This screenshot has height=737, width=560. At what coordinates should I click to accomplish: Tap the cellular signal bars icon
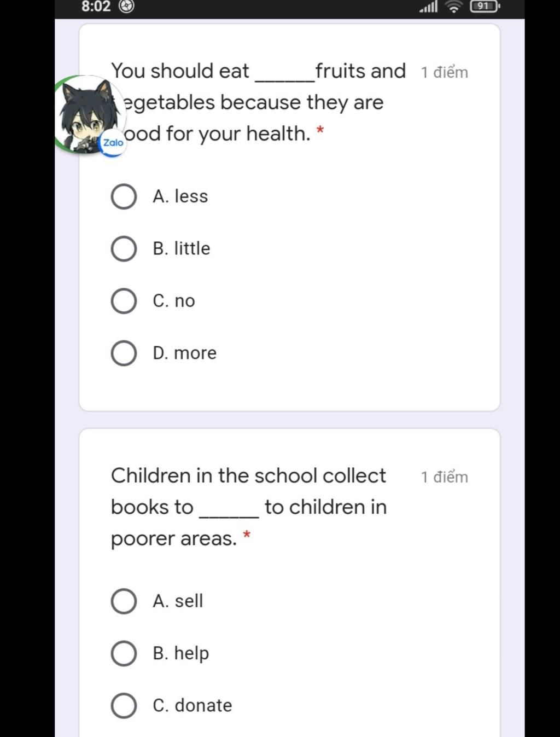(x=429, y=7)
